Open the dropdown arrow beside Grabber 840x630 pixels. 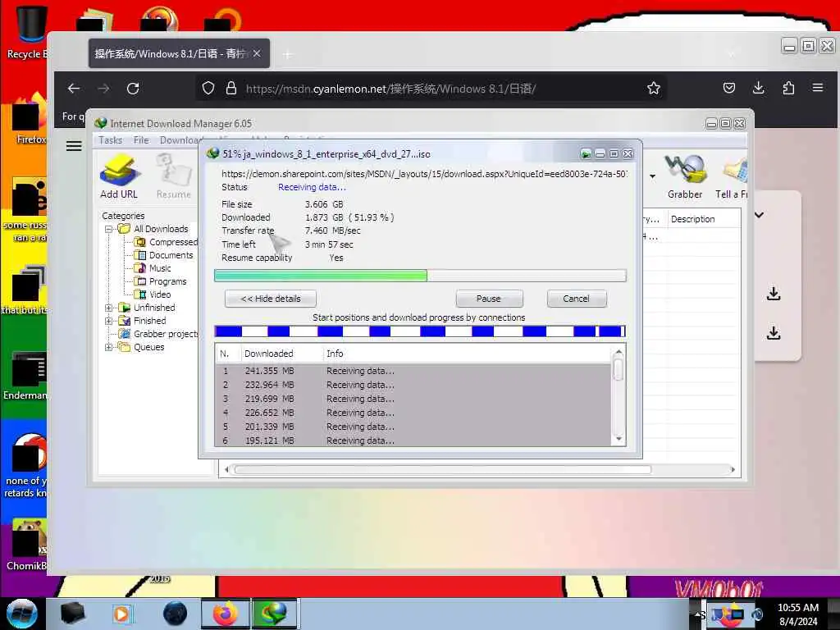(x=652, y=176)
